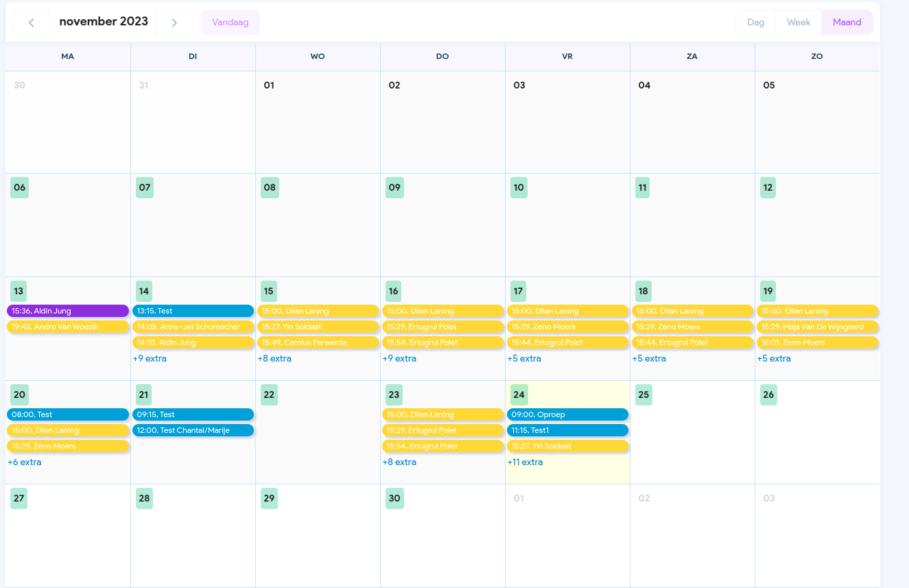The height and width of the screenshot is (588, 909).
Task: Open the 12:00 Test Chantal/Marije event
Action: point(193,430)
